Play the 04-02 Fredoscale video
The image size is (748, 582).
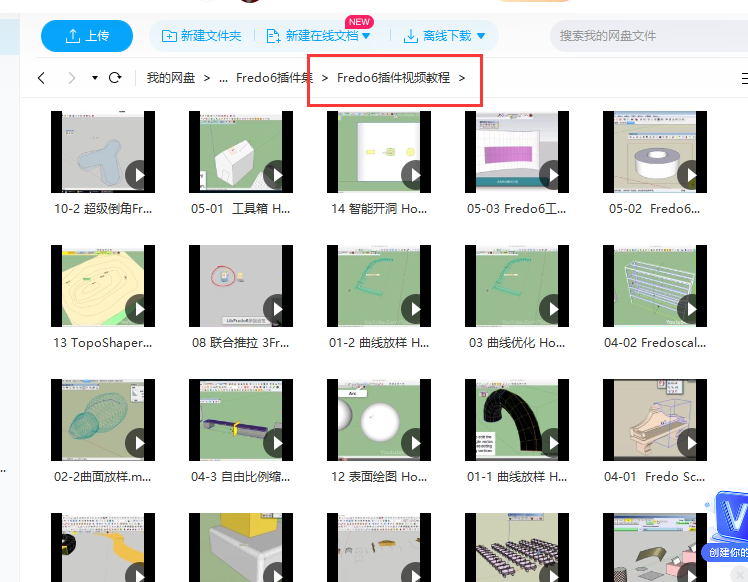tap(690, 309)
